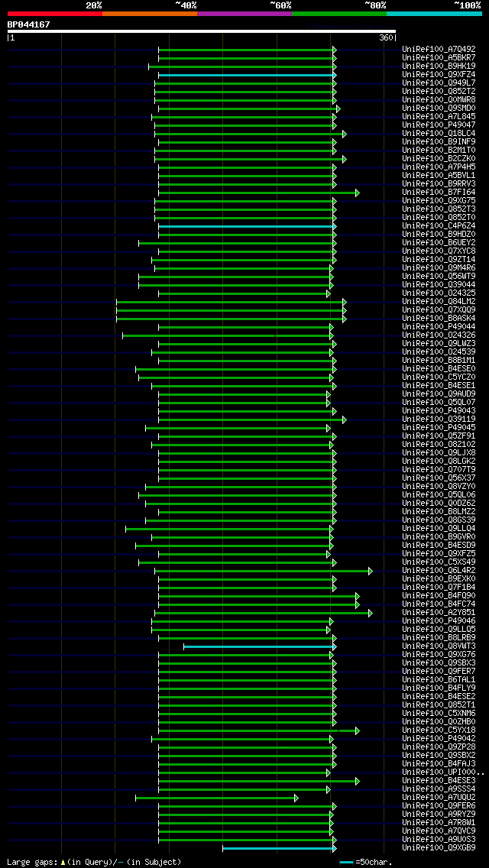Viewport: 489px width, 868px height.
Task: Select the UniRef100_Q9XFZ4 label
Action: pos(439,74)
